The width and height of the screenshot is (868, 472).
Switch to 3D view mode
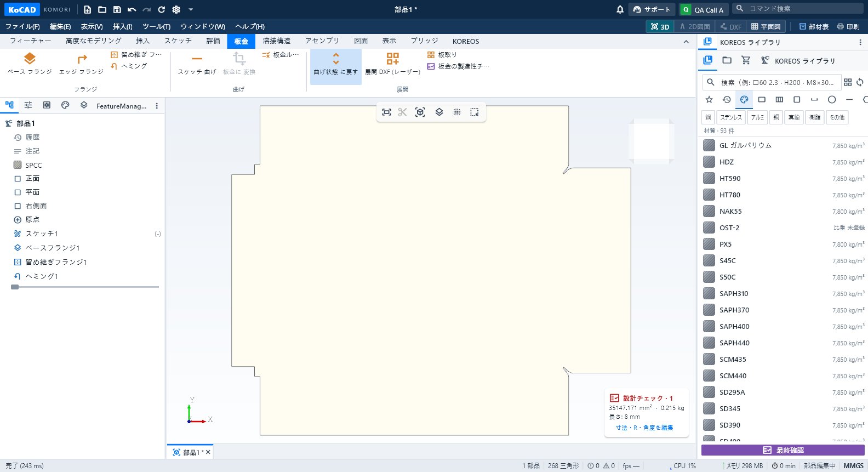click(x=660, y=26)
